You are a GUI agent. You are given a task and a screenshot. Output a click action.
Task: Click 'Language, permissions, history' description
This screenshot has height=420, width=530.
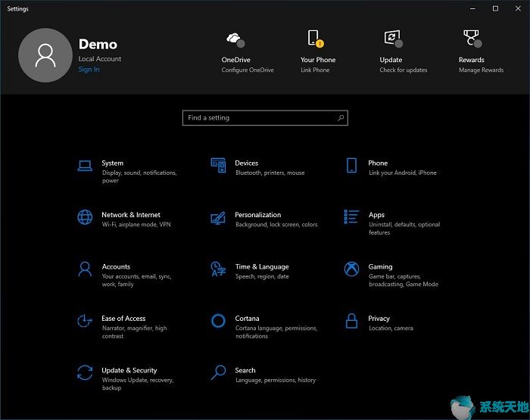[x=276, y=380]
